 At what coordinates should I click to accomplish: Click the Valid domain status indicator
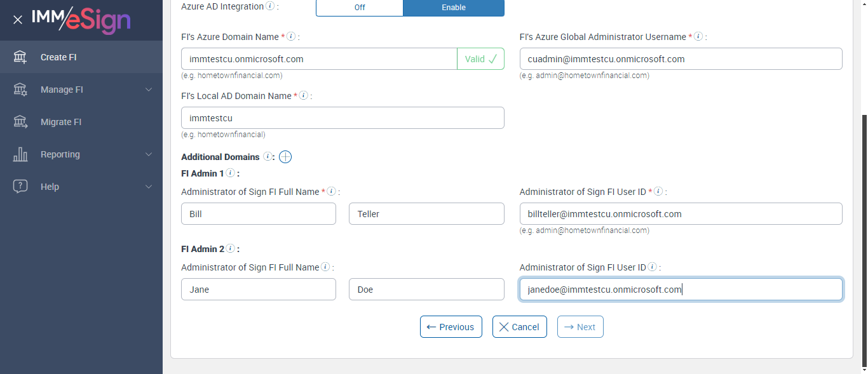coord(480,59)
